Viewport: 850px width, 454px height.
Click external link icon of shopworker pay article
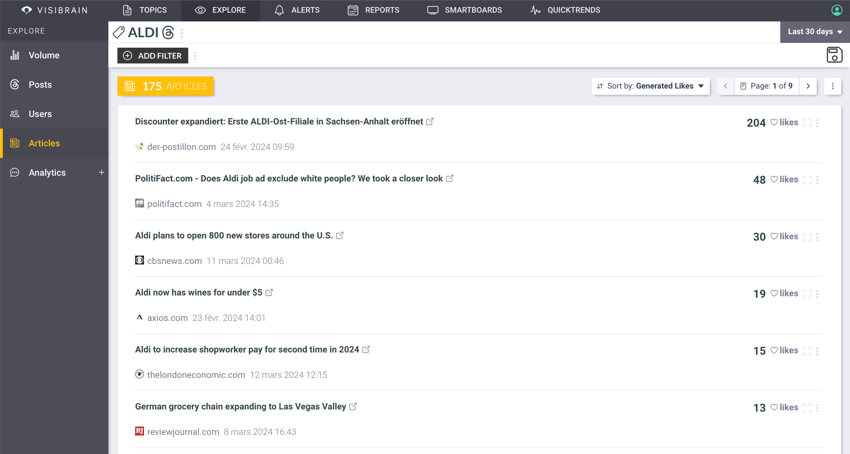coord(366,349)
